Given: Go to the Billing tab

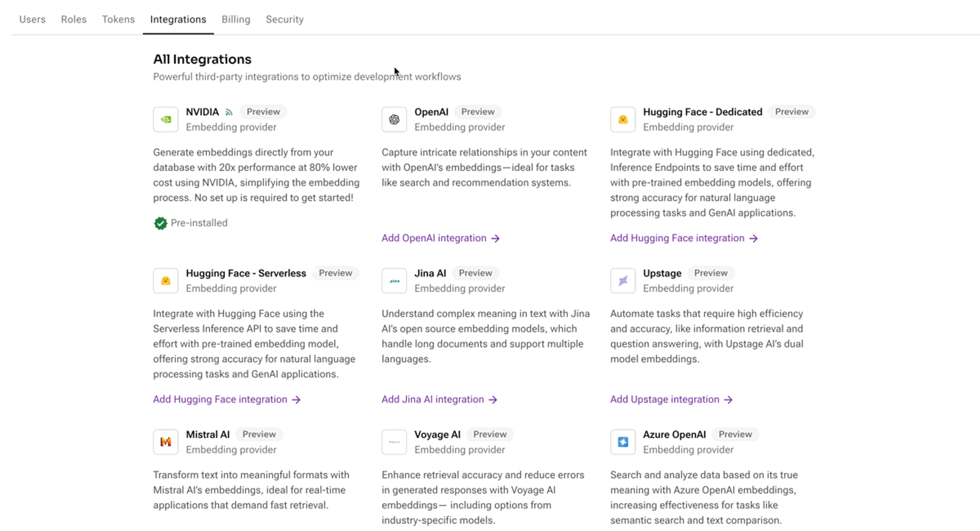Looking at the screenshot, I should [x=236, y=19].
